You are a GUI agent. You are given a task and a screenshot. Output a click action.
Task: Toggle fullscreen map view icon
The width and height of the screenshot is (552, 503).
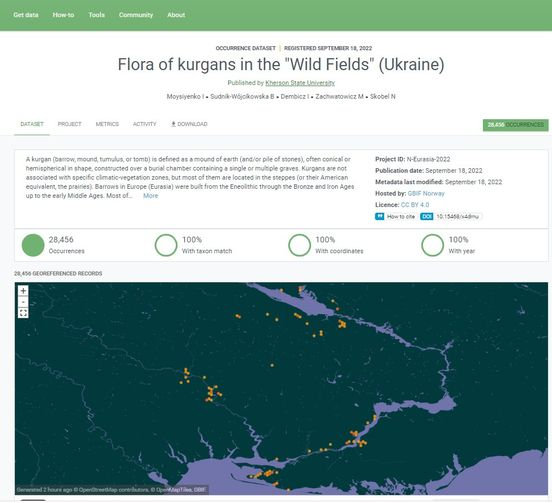23,313
